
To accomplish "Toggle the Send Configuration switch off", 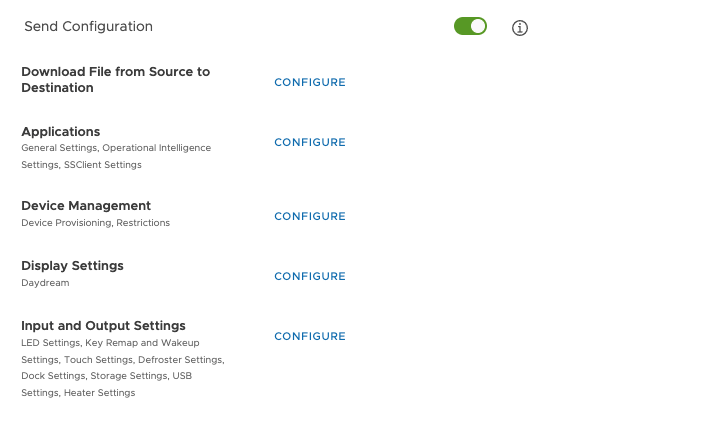I will coord(470,26).
